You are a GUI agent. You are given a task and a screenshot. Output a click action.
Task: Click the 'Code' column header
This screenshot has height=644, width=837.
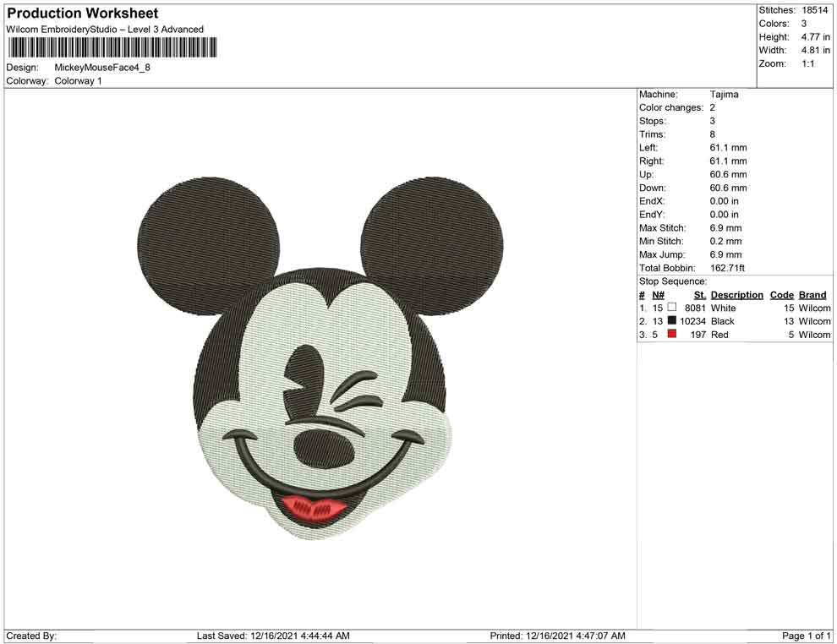pyautogui.click(x=781, y=294)
